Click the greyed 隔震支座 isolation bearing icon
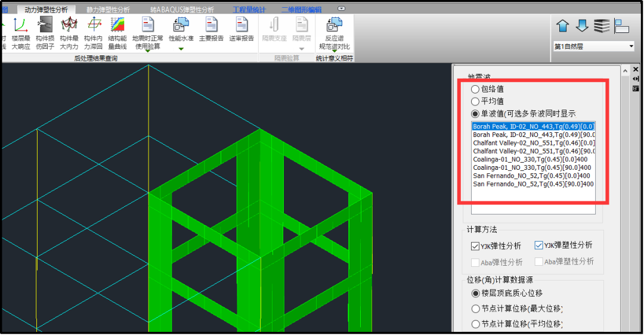Viewport: 644px width, 336px height. (274, 25)
